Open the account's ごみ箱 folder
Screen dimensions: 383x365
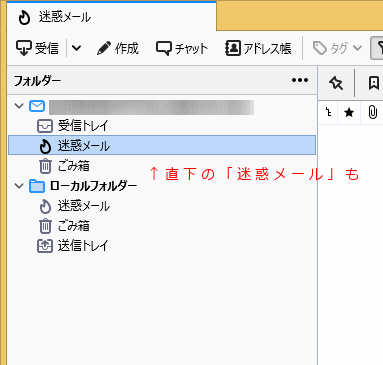point(162,166)
